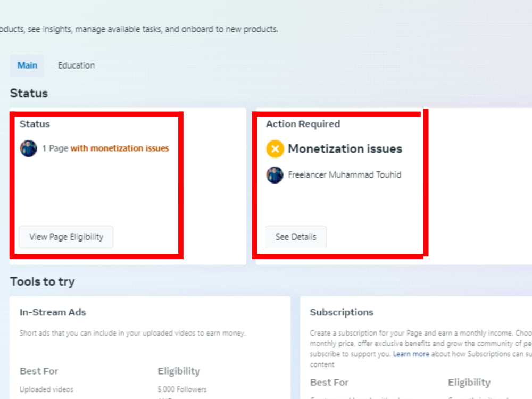Viewport: 532px width, 399px height.
Task: Click the 5,000 Followers eligibility text
Action: [182, 389]
